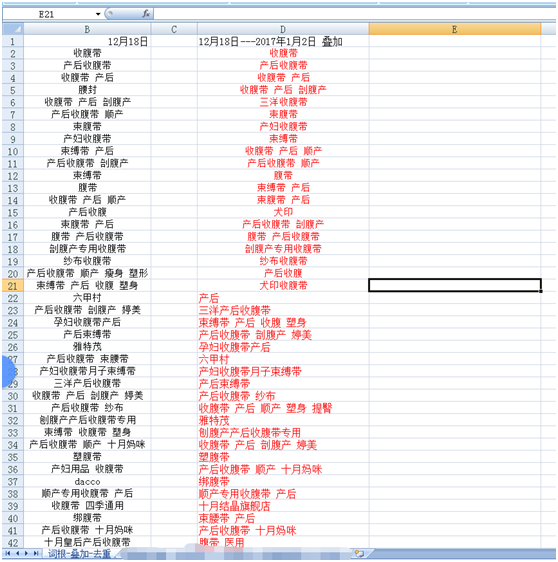Viewport: 558px width, 562px height.
Task: Click the previous sheet navigation arrow
Action: click(17, 553)
